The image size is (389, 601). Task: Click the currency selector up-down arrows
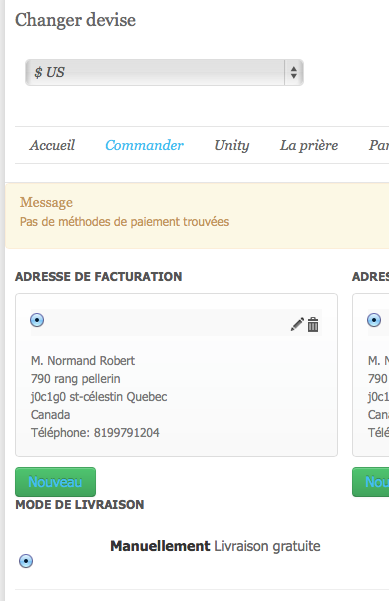tap(294, 72)
